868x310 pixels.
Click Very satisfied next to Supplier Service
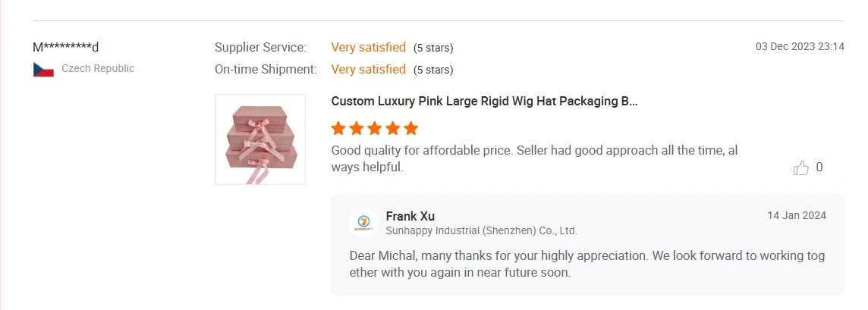[x=368, y=47]
